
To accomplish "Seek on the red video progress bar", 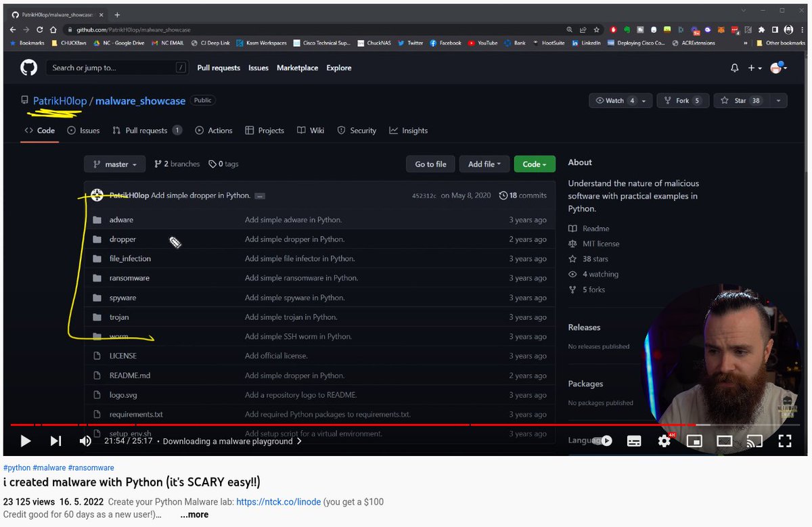I will pyautogui.click(x=406, y=426).
